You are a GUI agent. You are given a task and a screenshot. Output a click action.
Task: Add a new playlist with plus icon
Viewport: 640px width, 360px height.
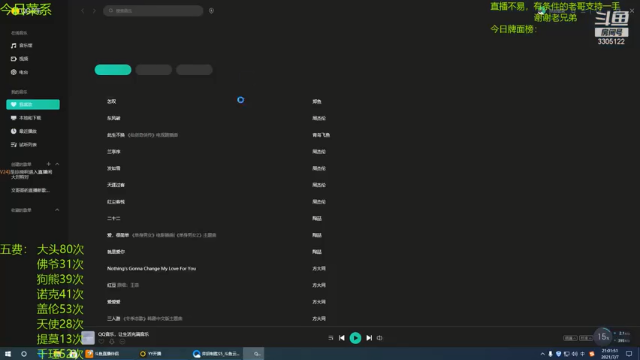click(48, 164)
